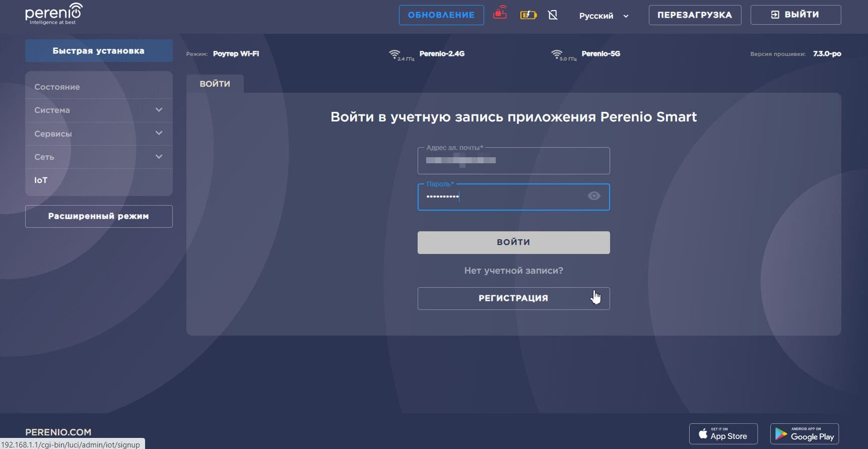Open the PERENIO.COM footer link
868x449 pixels.
[x=58, y=432]
